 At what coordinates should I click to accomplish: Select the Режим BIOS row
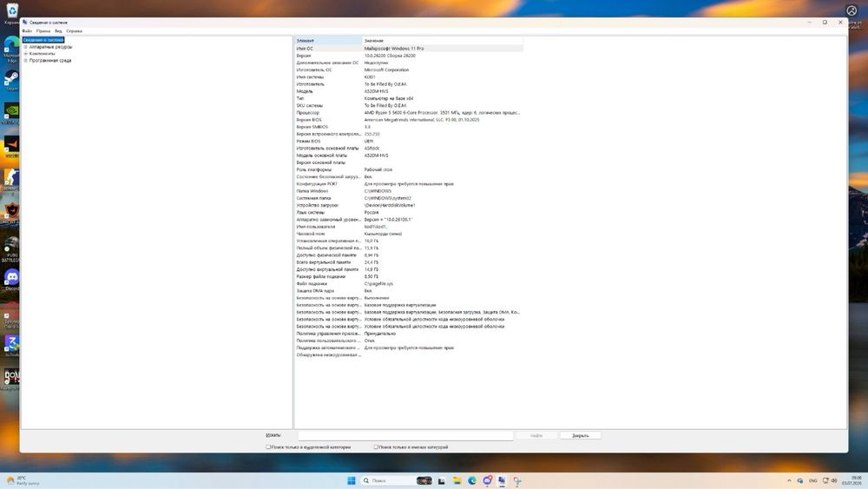point(409,142)
